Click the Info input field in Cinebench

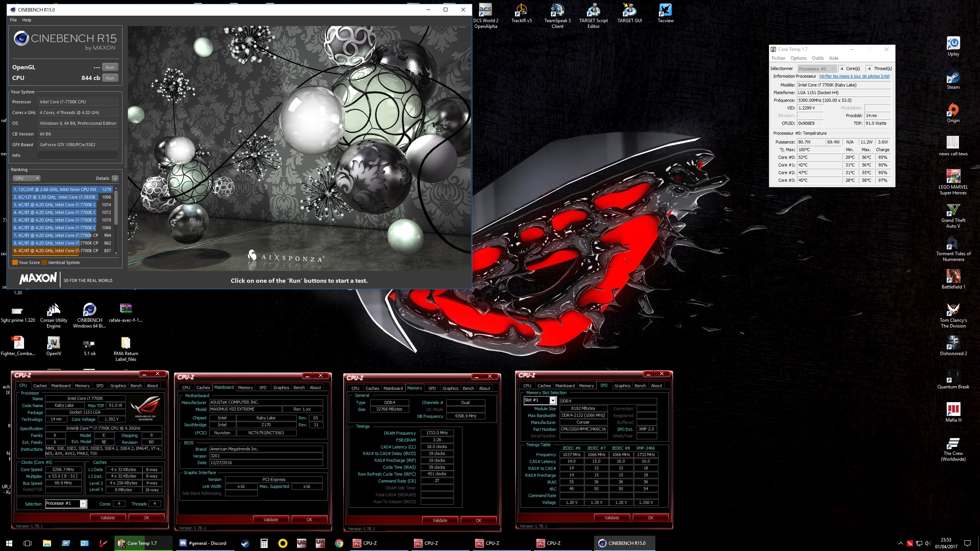[78, 155]
